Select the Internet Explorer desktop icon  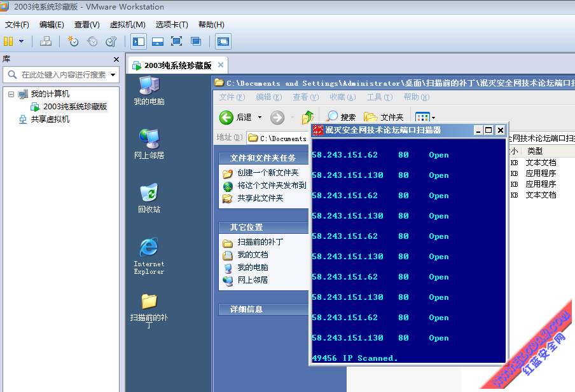[149, 256]
